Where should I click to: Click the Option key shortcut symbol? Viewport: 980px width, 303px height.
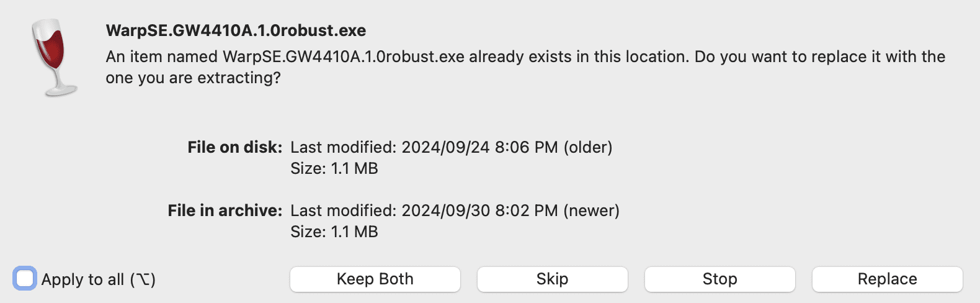pos(143,279)
